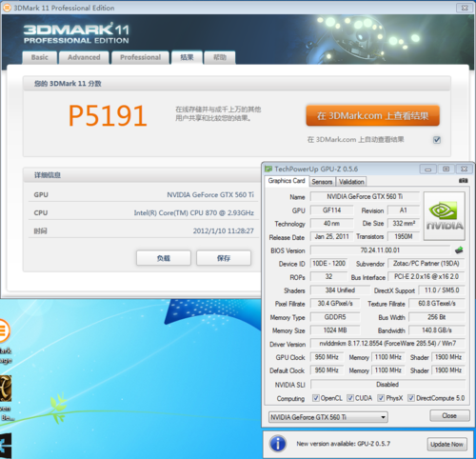Image resolution: width=476 pixels, height=459 pixels.
Task: Click the Shaders field 384 Unified
Action: pyautogui.click(x=340, y=290)
